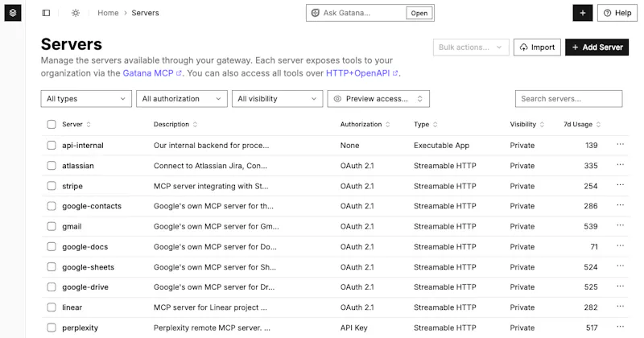Click Open in Ask Gatana bar
This screenshot has height=338, width=644.
[419, 13]
